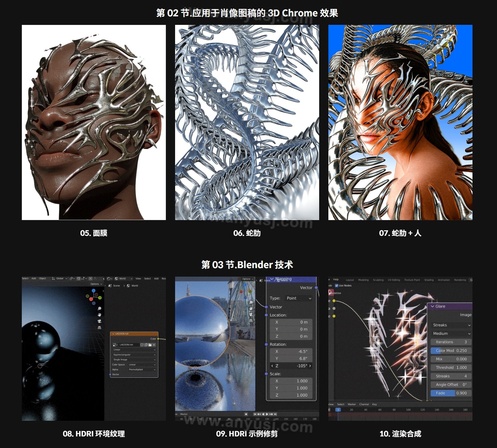Screen dimensions: 497x448
Task: Click the 05. 面膜 lesson caption
Action: point(94,233)
